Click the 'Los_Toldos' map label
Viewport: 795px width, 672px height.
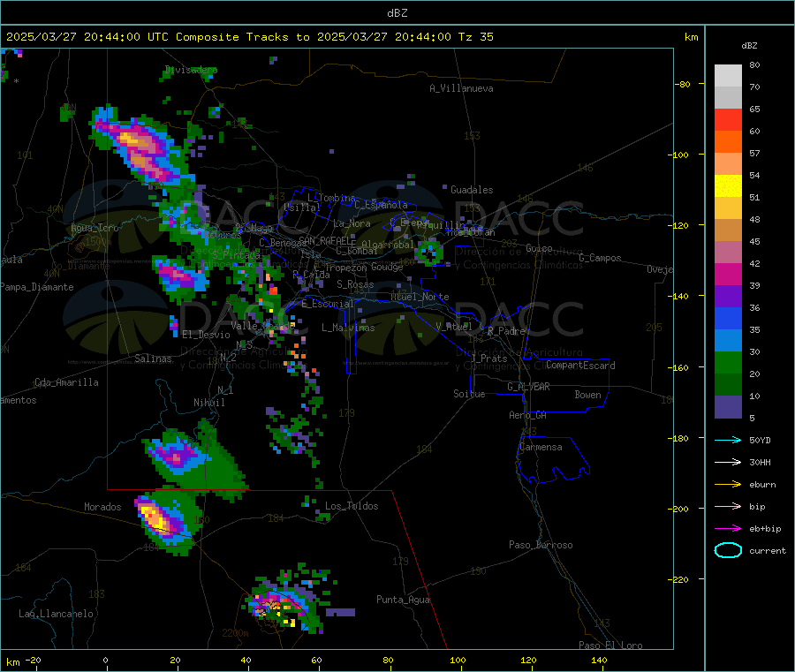pyautogui.click(x=352, y=506)
